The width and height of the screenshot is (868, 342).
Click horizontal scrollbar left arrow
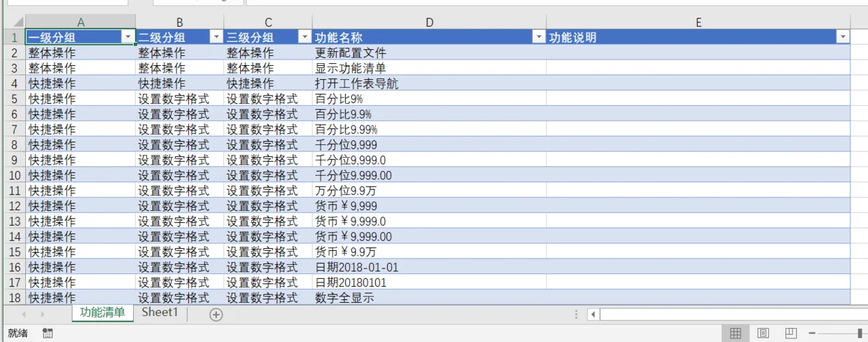pos(593,315)
